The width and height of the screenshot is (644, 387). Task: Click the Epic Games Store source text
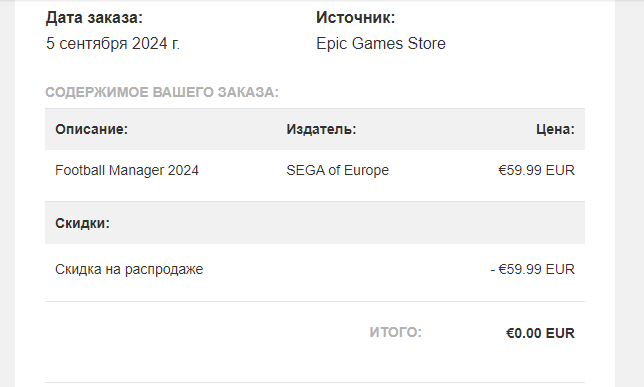381,44
